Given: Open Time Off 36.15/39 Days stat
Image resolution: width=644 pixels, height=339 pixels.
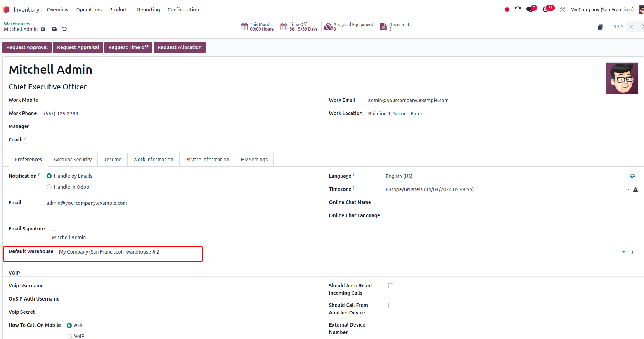Looking at the screenshot, I should [299, 27].
